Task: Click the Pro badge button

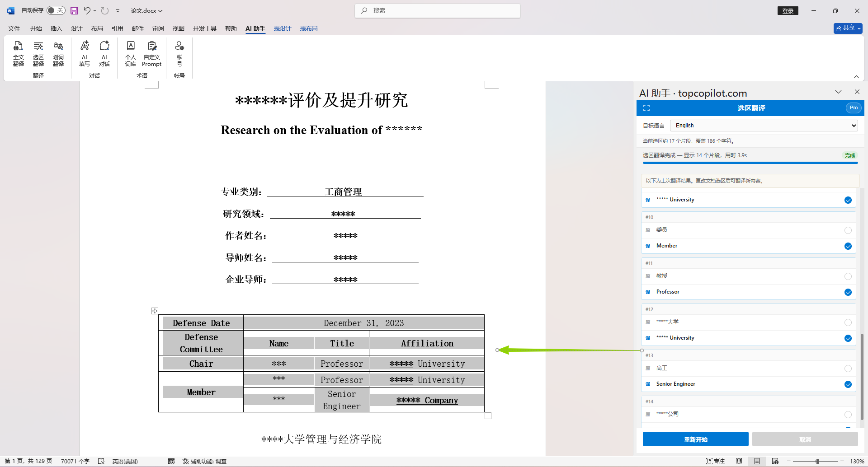Action: click(854, 108)
